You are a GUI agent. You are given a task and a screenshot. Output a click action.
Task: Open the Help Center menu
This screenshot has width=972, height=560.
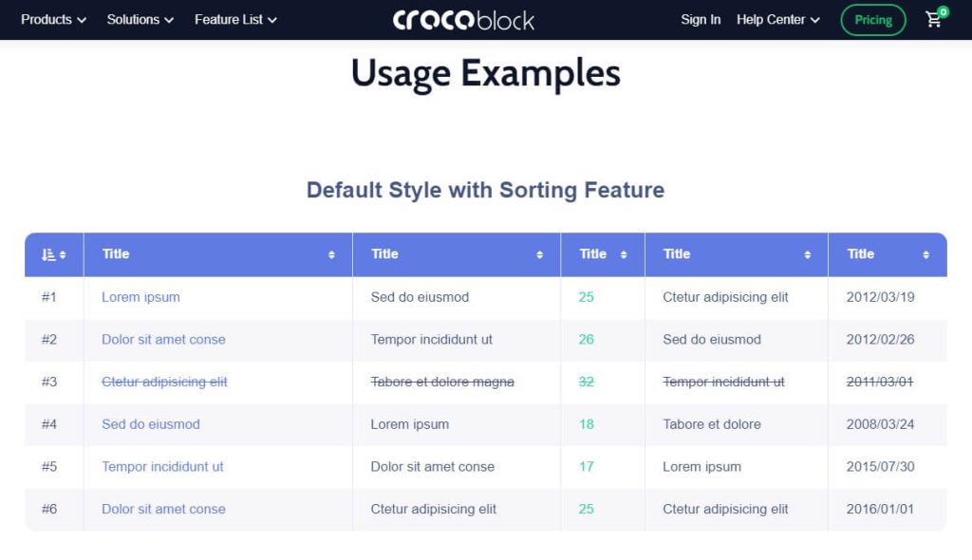pyautogui.click(x=778, y=20)
